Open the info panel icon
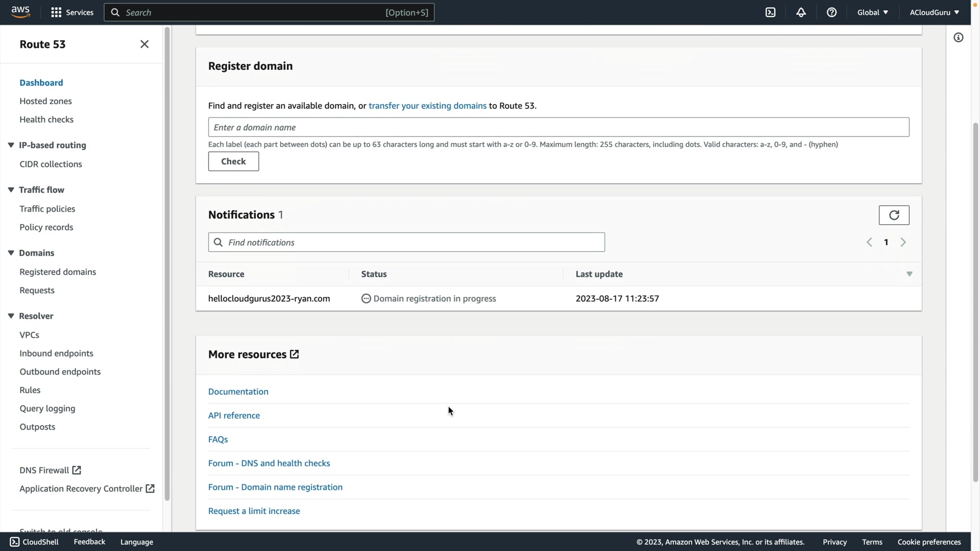The image size is (980, 551). [x=958, y=38]
